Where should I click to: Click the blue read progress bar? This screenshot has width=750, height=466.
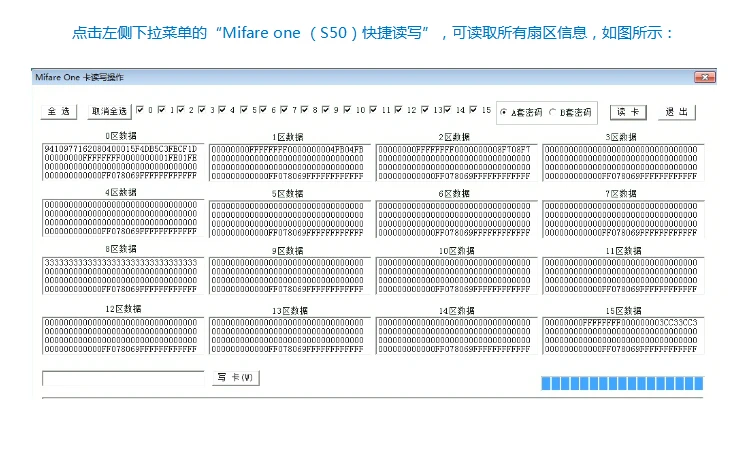pyautogui.click(x=622, y=383)
